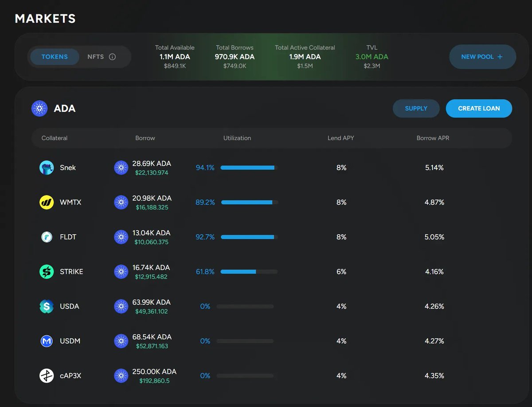Click the 68.54K ADA borrow amount
The image size is (532, 407).
point(152,337)
